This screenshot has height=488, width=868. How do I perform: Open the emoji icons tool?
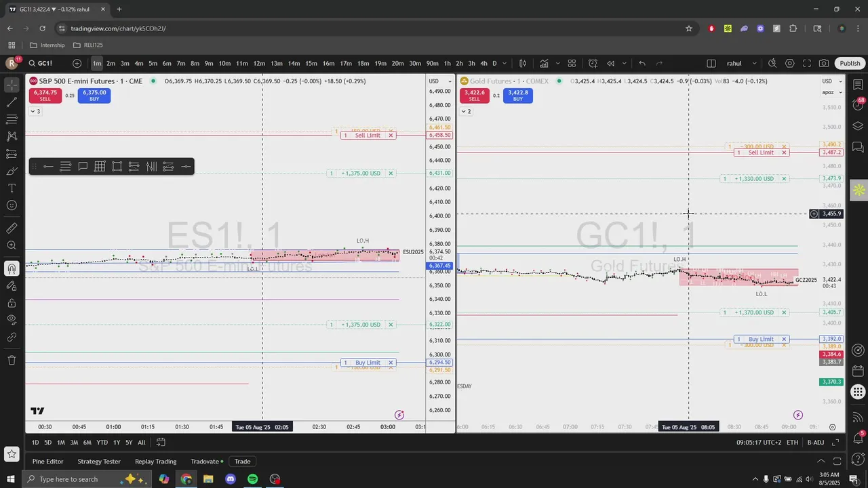click(12, 205)
